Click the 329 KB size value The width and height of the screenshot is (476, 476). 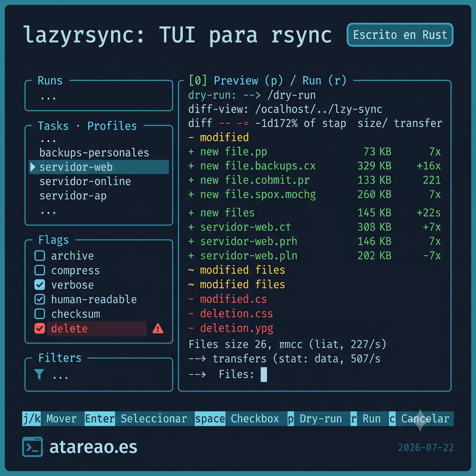pos(374,166)
